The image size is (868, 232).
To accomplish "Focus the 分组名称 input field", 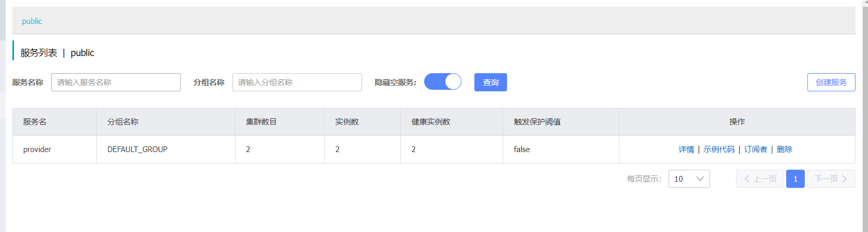I will click(297, 83).
